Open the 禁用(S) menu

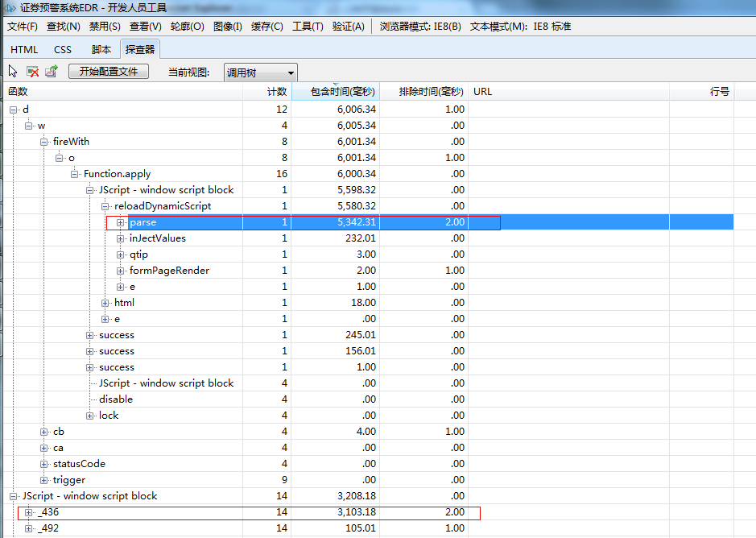coord(105,27)
